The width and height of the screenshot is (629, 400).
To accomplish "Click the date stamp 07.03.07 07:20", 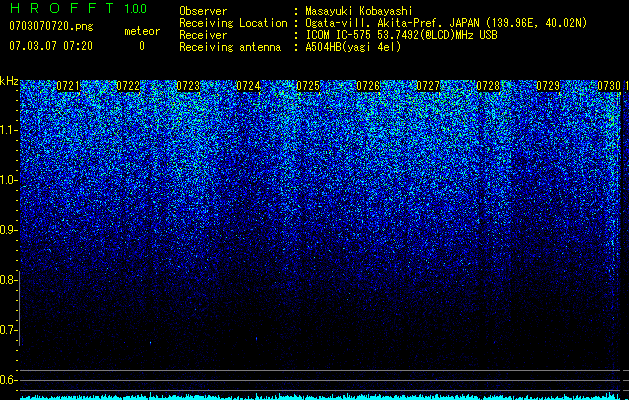I will click(51, 46).
